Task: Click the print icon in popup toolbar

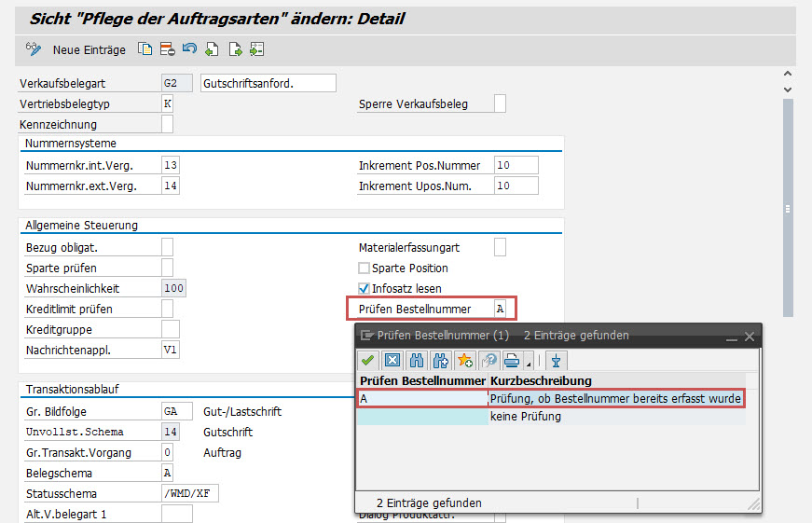Action: 512,361
